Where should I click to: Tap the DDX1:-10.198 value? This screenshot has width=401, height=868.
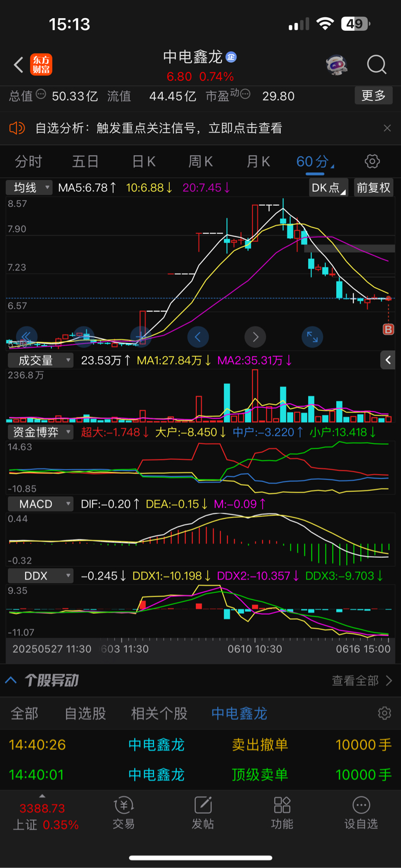tap(171, 576)
